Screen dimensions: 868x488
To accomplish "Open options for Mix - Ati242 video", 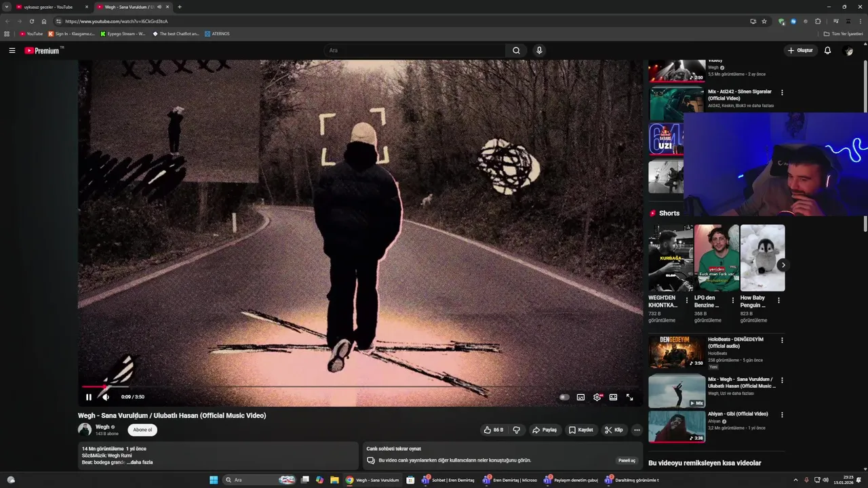I will click(x=782, y=92).
